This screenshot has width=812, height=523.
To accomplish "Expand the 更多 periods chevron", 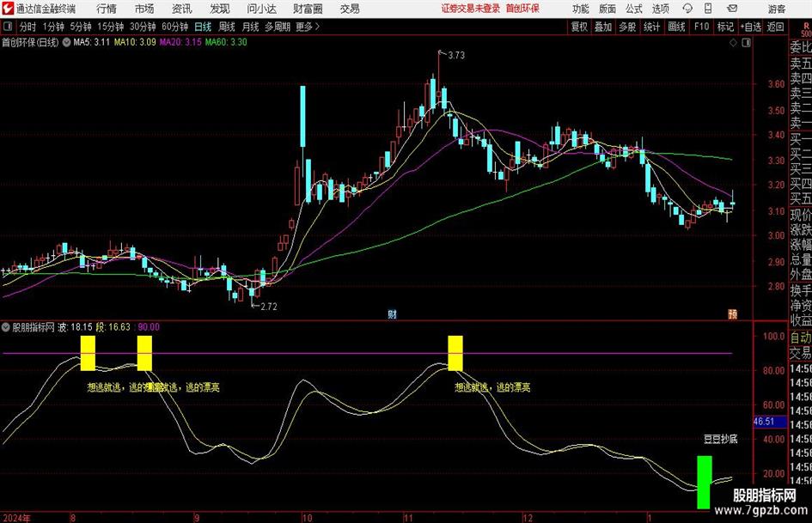I will tap(308, 27).
